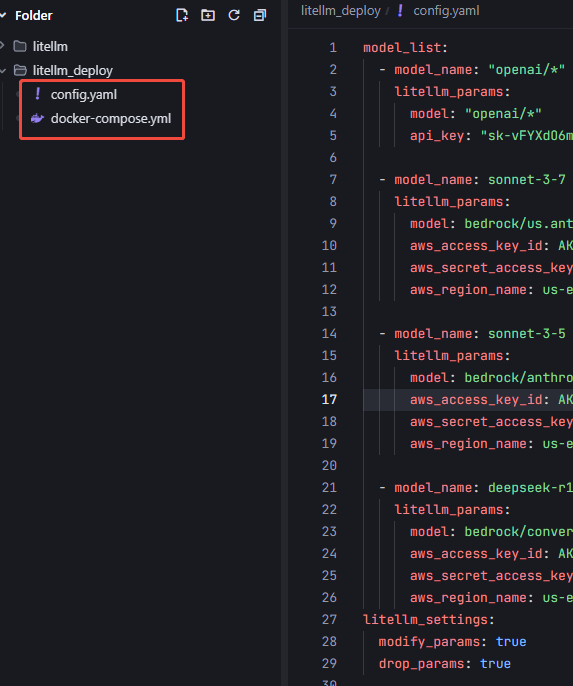573x686 pixels.
Task: Click the bedrock/conver value on line 23
Action: 518,532
